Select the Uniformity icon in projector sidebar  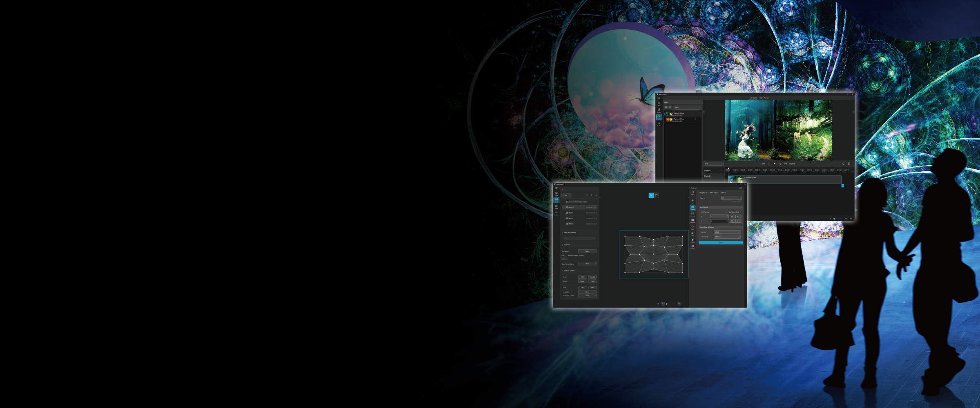click(x=693, y=221)
